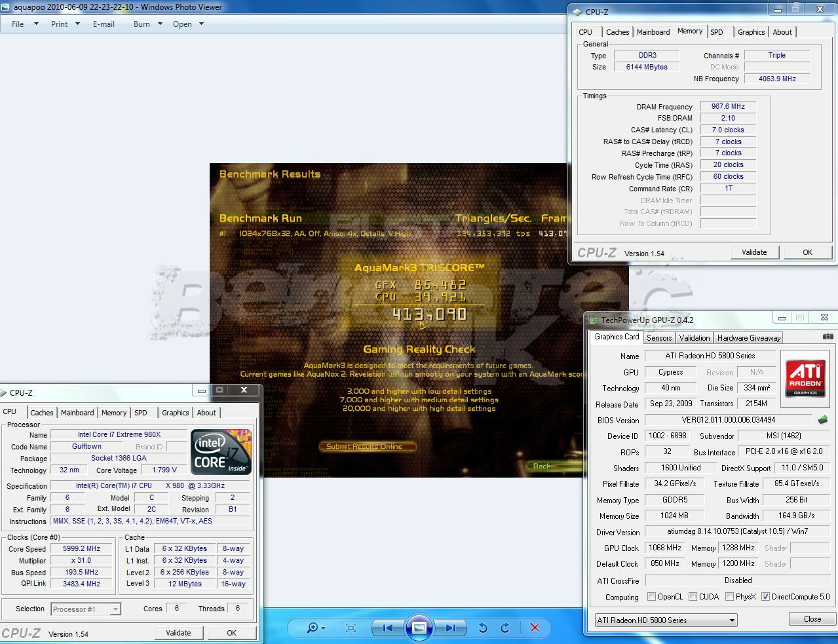Minimize the GPU-Z window
The height and width of the screenshot is (644, 838).
point(782,318)
